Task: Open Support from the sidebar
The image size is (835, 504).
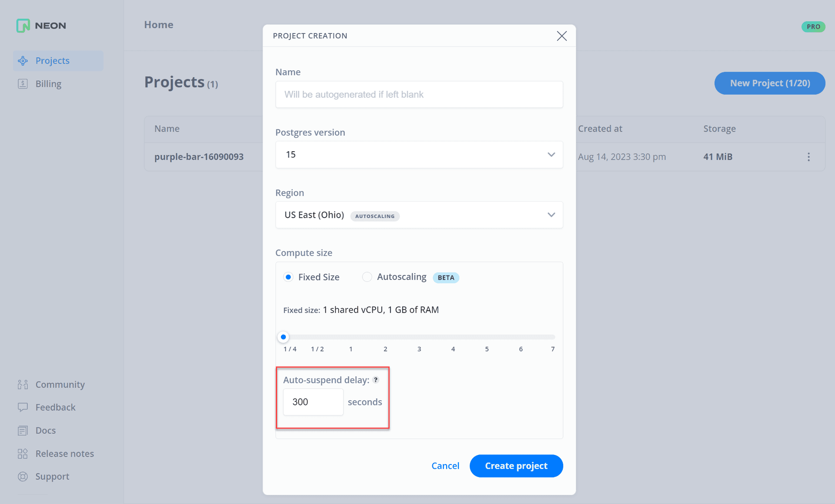Action: click(x=23, y=476)
